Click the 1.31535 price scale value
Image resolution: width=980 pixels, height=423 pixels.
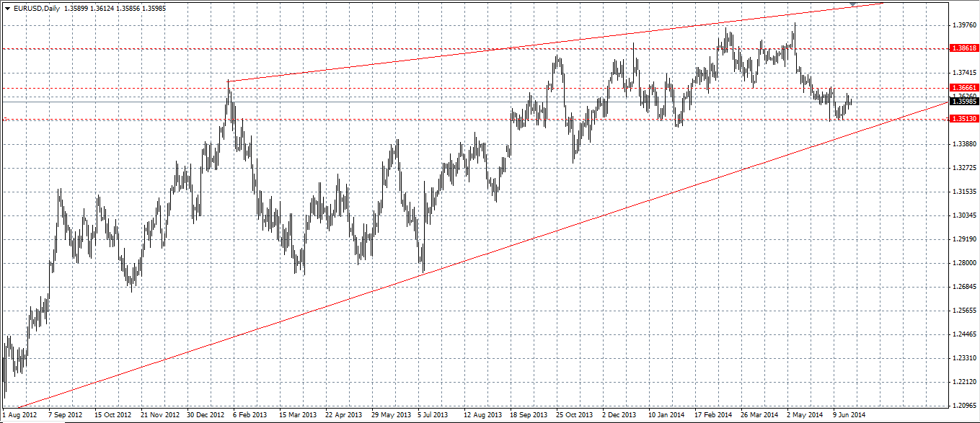964,192
